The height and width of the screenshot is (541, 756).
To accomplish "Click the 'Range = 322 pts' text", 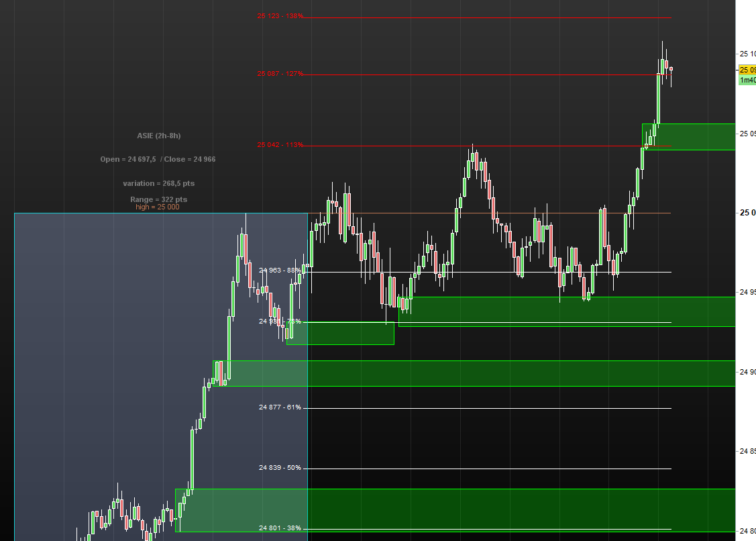I will [158, 199].
